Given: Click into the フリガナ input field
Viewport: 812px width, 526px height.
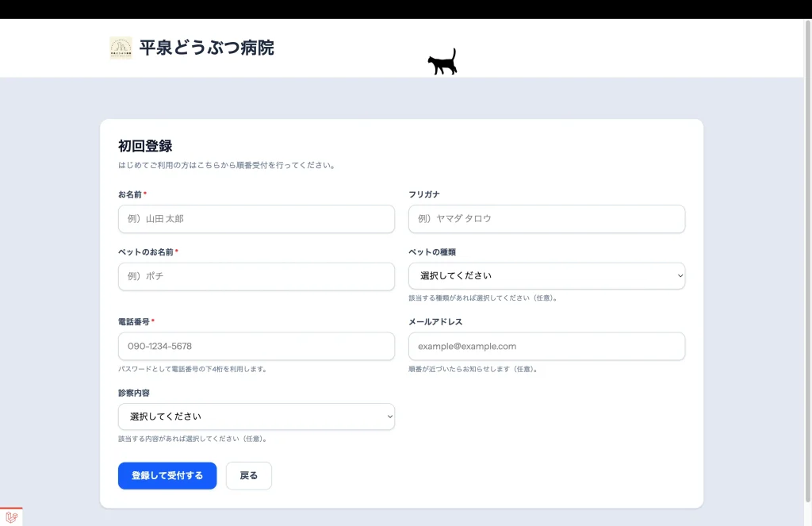Looking at the screenshot, I should coord(546,219).
